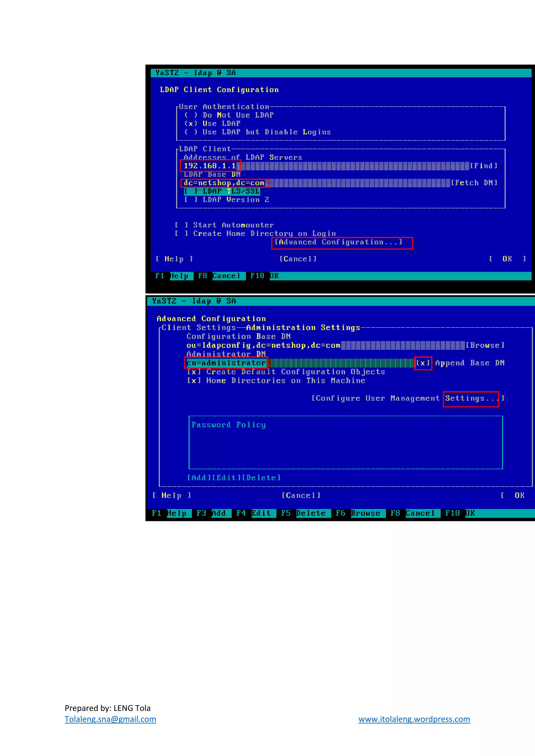Switch to the Client Settings tab
Image resolution: width=535 pixels, height=756 pixels.
pos(199,328)
